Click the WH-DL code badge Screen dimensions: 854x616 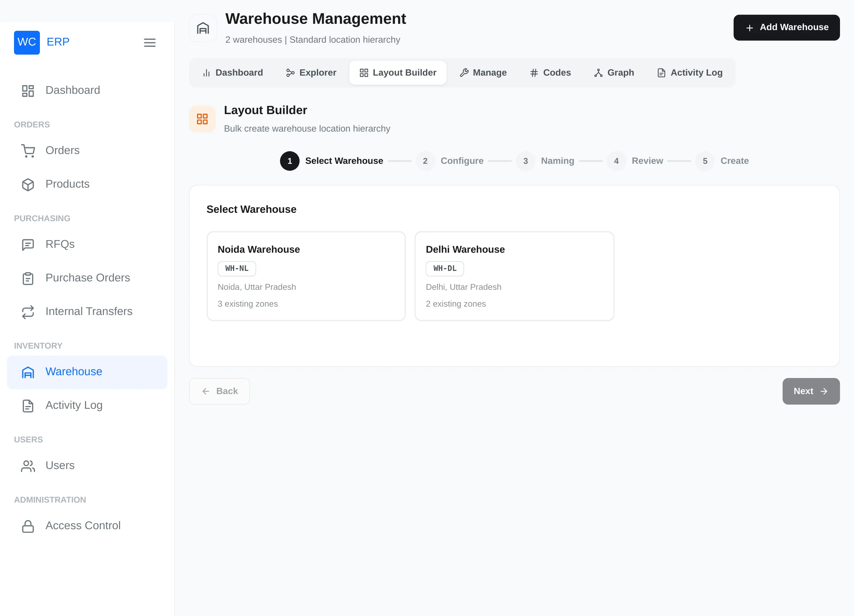[445, 268]
